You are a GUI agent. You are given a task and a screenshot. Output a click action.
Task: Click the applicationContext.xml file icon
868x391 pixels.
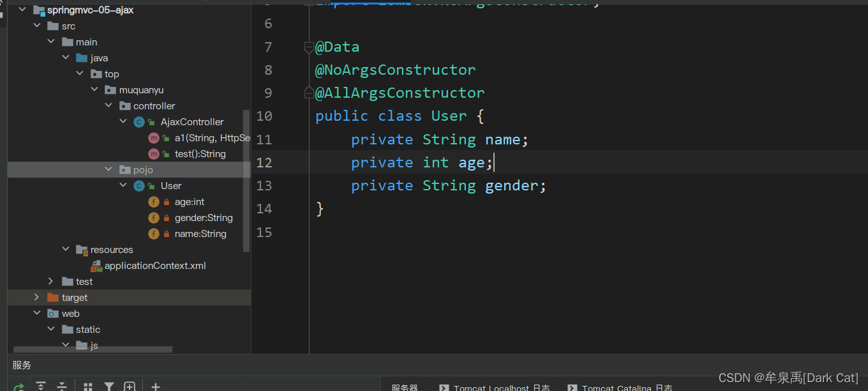96,266
